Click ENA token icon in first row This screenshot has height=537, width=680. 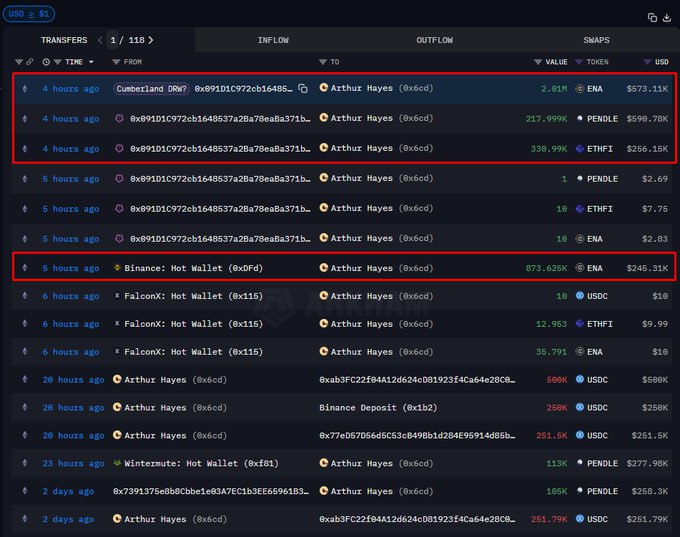coord(581,89)
